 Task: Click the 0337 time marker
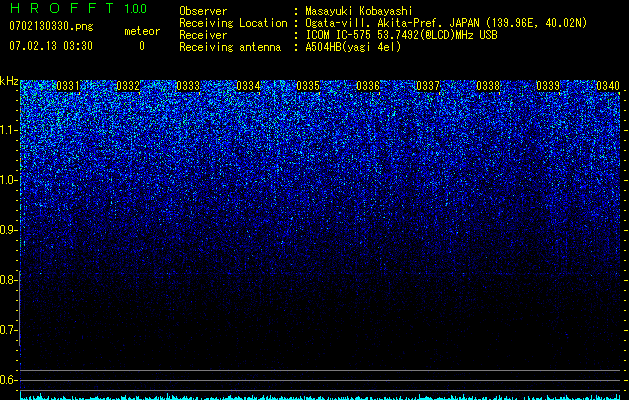(x=428, y=86)
